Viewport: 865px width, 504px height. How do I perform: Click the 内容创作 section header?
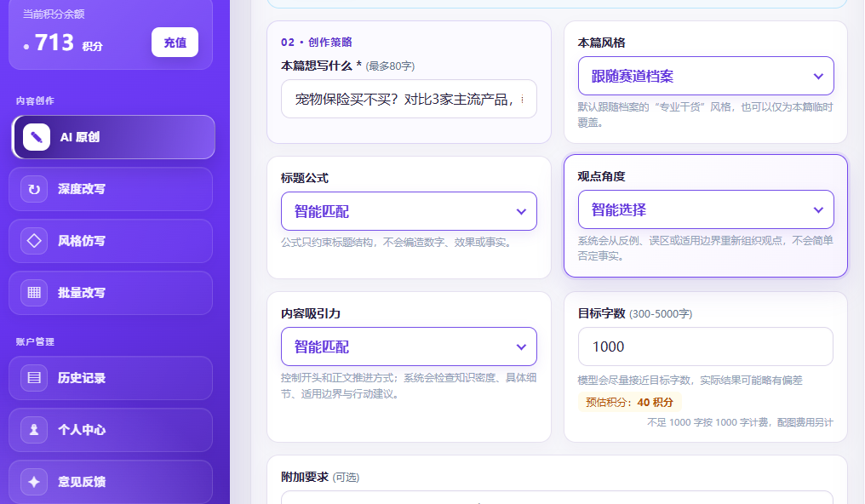coord(35,101)
